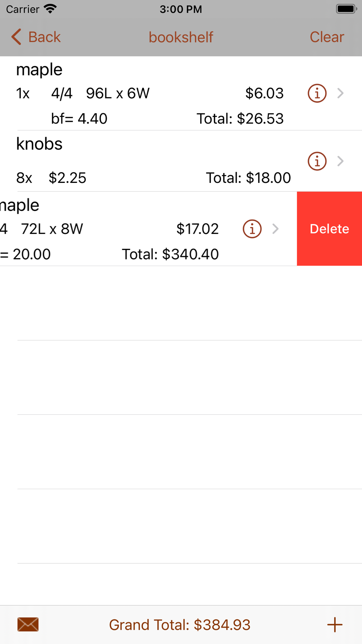Tap the Grand Total $384.93 label
The height and width of the screenshot is (644, 362).
coord(180,625)
